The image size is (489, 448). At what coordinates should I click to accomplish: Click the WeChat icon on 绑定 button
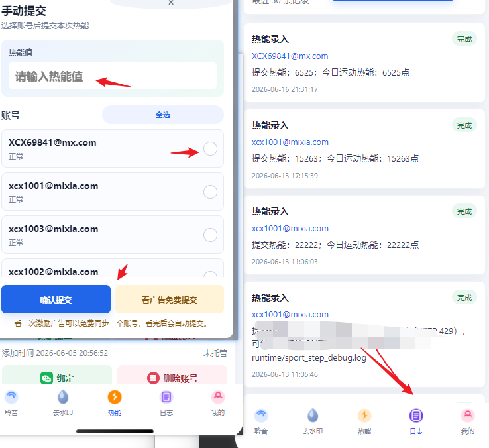pyautogui.click(x=47, y=378)
